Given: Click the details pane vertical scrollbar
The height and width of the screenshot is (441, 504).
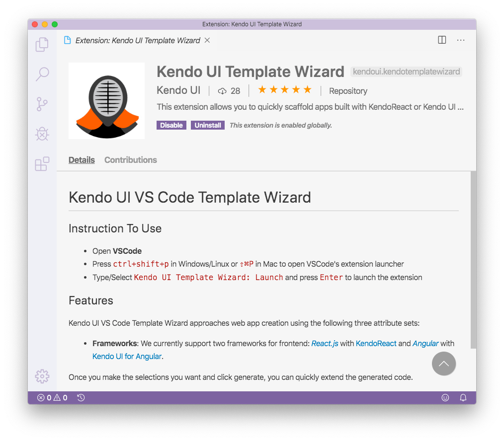Looking at the screenshot, I should (x=473, y=260).
